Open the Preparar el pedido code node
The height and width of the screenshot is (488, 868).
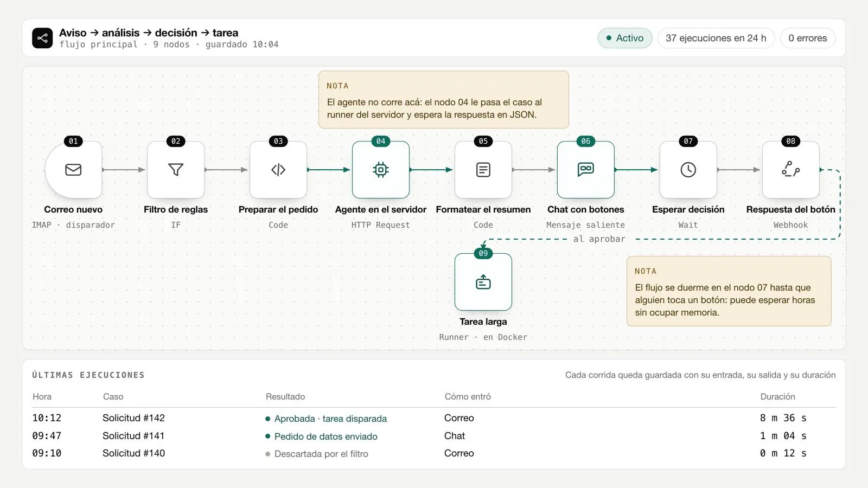coord(278,170)
